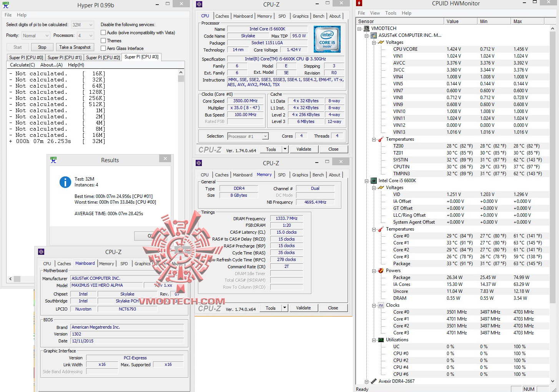The image size is (559, 392).
Task: Open the Bench tab in top CPU-Z window
Action: (x=318, y=16)
